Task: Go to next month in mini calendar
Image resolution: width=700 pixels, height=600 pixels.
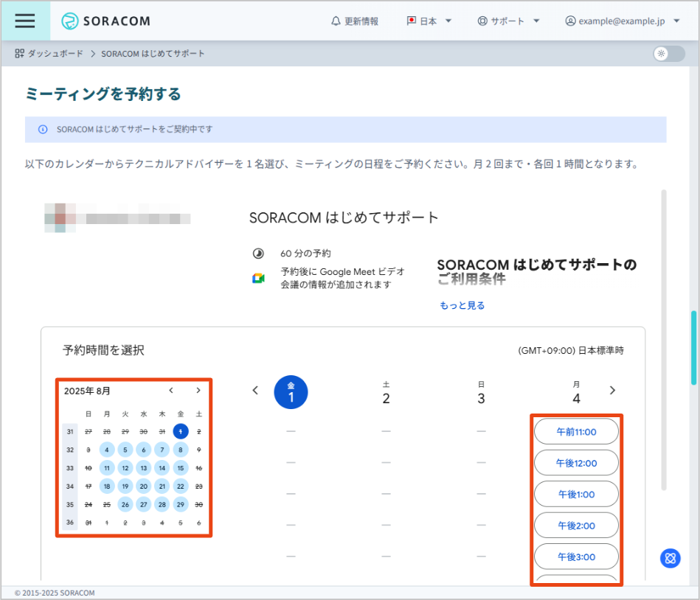Action: pos(198,391)
